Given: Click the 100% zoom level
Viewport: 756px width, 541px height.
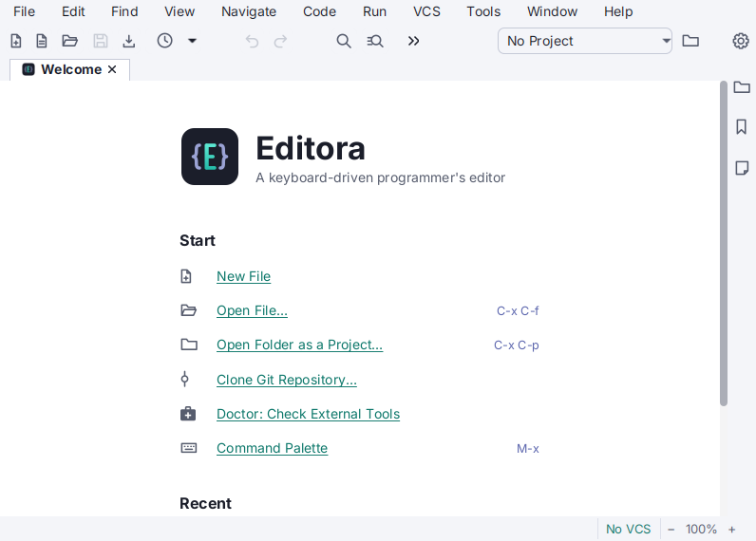Looking at the screenshot, I should click(701, 529).
